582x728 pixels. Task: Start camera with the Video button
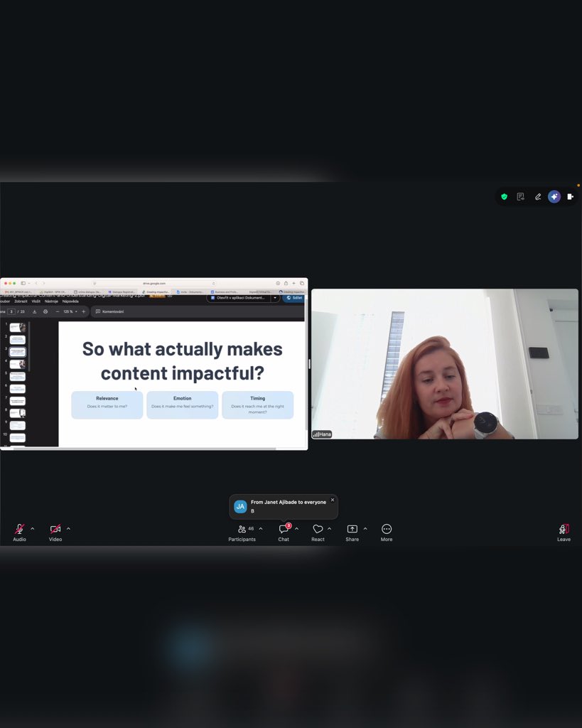(55, 532)
